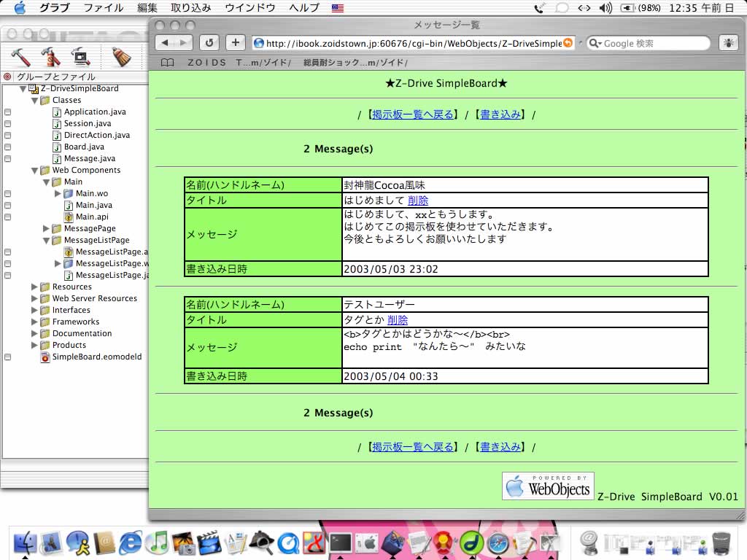This screenshot has height=560, width=747.
Task: Click the Google 検索 search field
Action: [653, 43]
